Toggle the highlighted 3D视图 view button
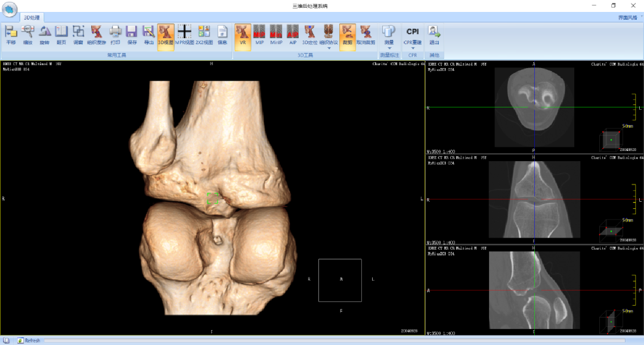The image size is (644, 345). click(x=166, y=37)
